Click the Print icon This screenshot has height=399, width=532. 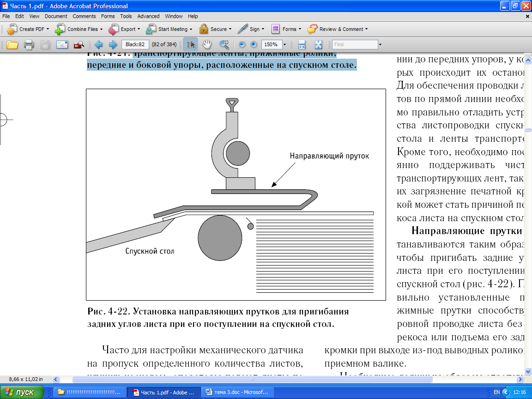(x=29, y=44)
